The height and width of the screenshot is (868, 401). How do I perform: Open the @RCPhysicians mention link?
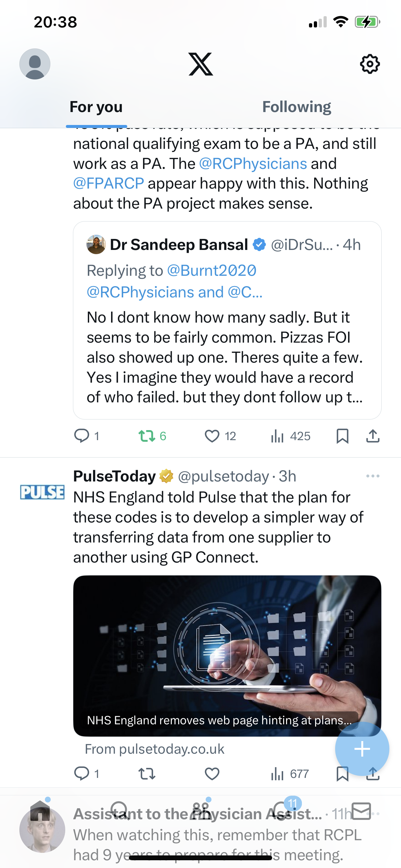tap(253, 164)
